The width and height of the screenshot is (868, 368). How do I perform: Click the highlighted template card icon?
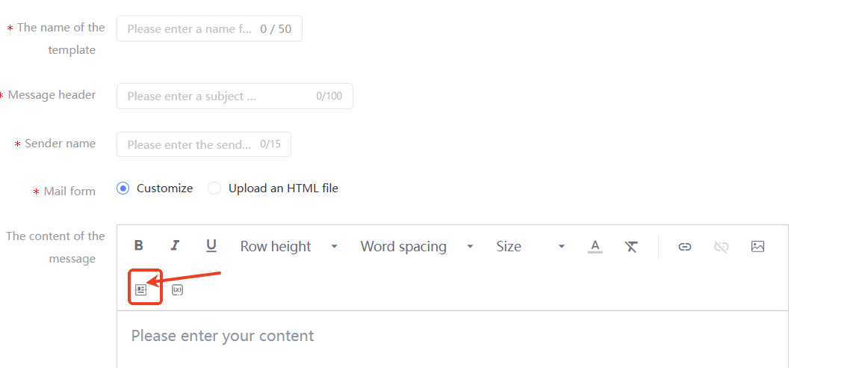[x=141, y=289]
